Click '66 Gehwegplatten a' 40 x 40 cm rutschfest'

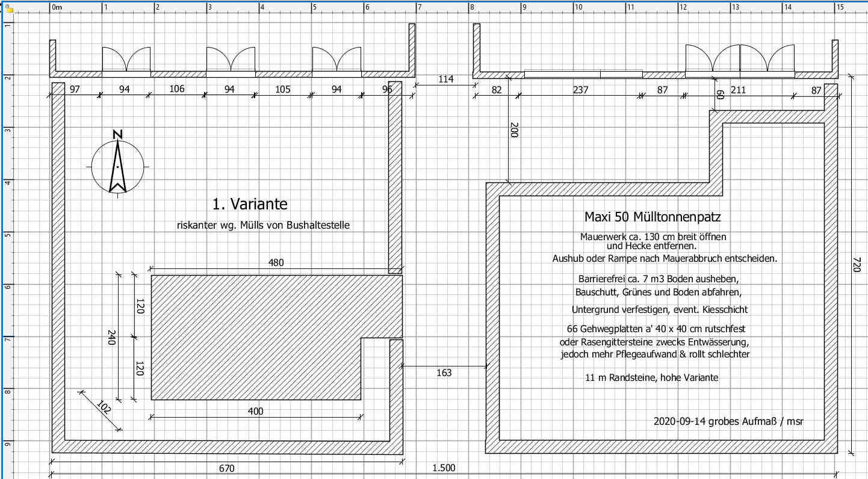[x=657, y=329]
